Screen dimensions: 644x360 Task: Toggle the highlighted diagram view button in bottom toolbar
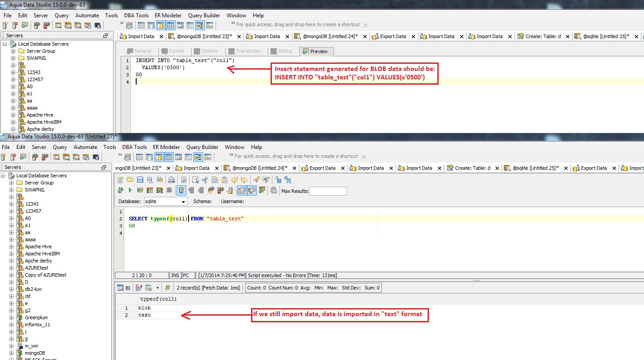(x=198, y=157)
